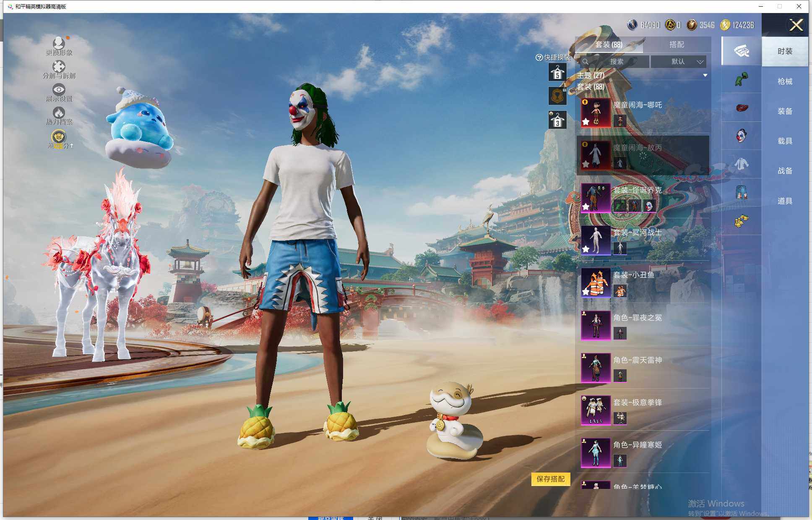Viewport: 812px width, 520px height.
Task: Click the 搜索 search input field
Action: [617, 62]
